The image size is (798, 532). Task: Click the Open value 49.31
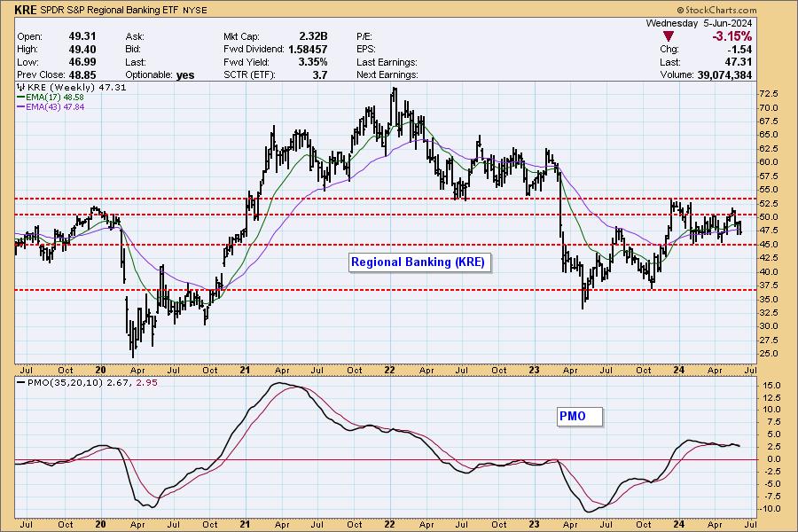[x=82, y=36]
